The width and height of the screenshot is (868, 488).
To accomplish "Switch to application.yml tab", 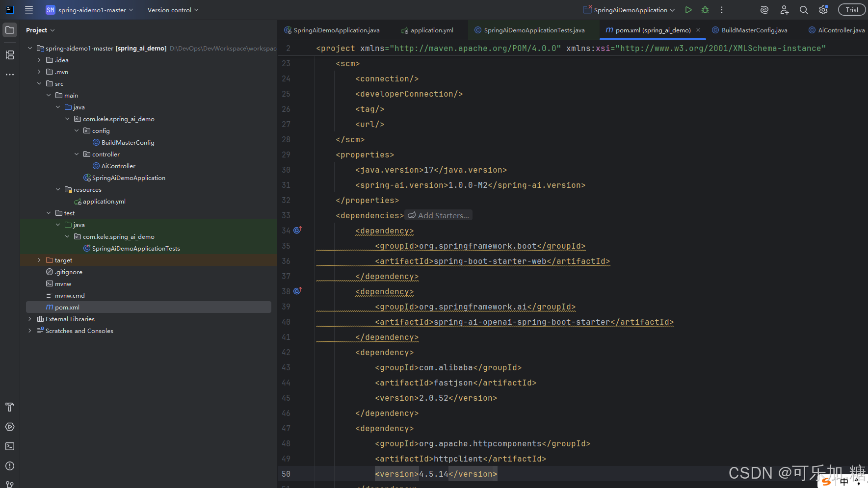I will pos(427,30).
